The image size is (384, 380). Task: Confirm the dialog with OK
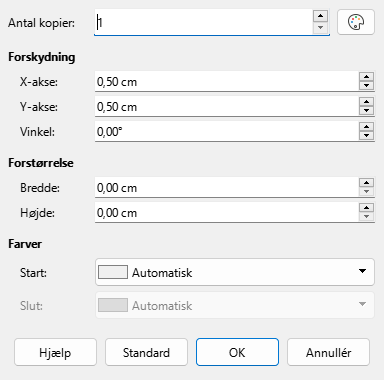coord(237,352)
